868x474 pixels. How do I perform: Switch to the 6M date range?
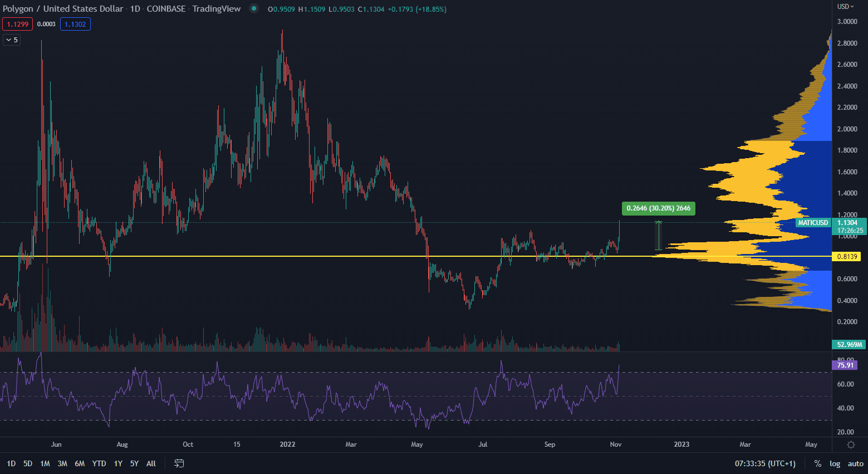pyautogui.click(x=80, y=463)
